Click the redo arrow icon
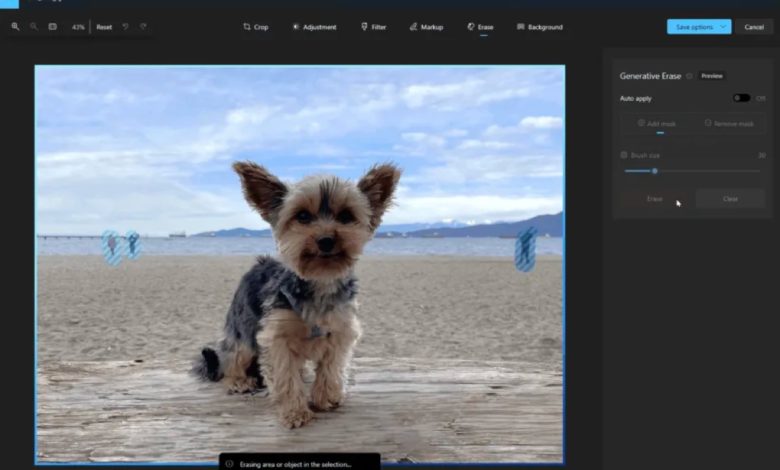The image size is (780, 470). pyautogui.click(x=143, y=27)
